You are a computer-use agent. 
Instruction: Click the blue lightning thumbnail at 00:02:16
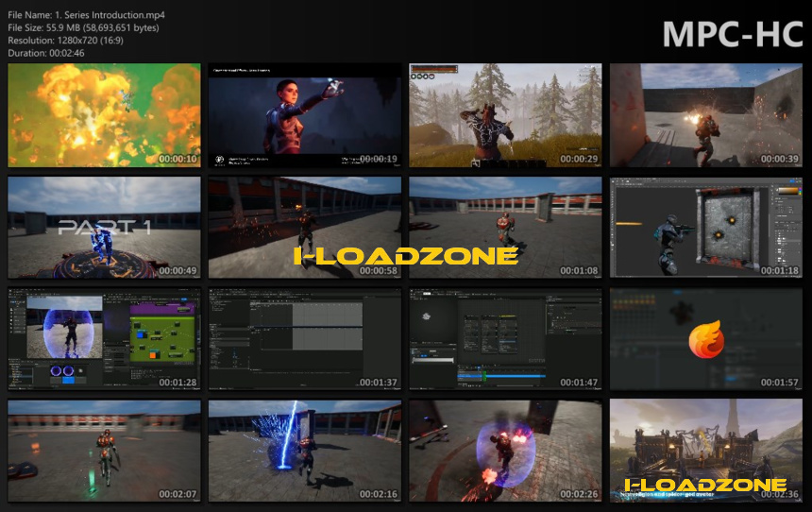(x=304, y=451)
